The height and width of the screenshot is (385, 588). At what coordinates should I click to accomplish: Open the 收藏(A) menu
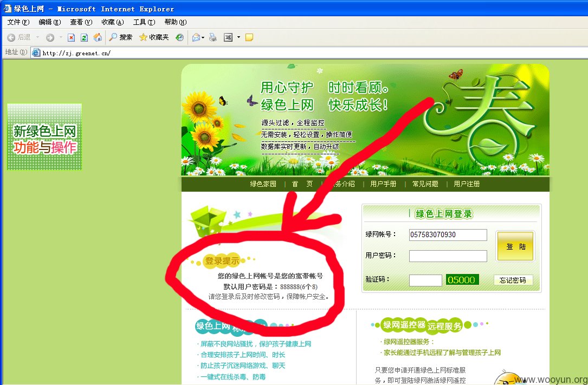tap(113, 22)
